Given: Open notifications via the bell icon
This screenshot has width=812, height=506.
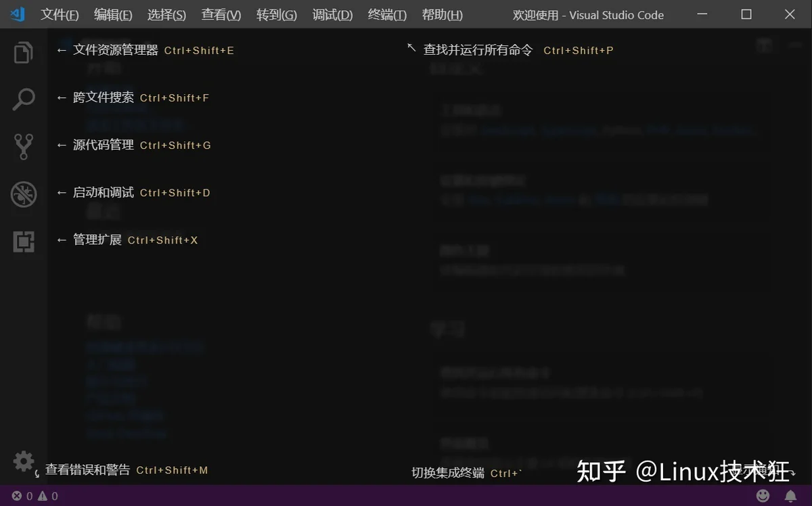Looking at the screenshot, I should pyautogui.click(x=790, y=496).
